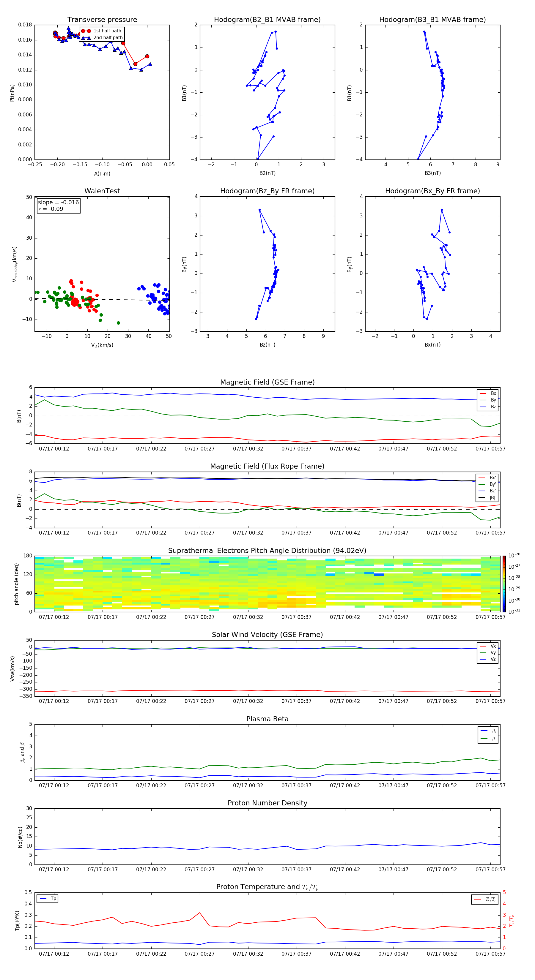Click the "pitch angle (deg)" axis label

click(x=16, y=584)
